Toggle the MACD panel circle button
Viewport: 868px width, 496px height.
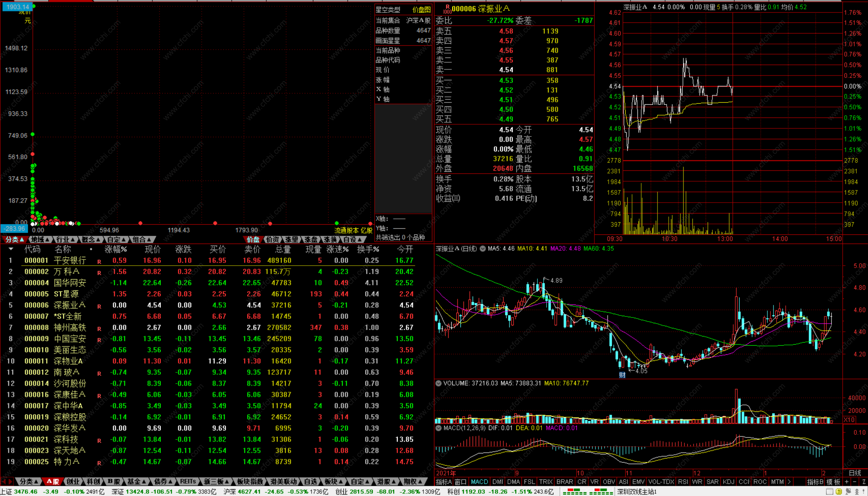coord(439,428)
